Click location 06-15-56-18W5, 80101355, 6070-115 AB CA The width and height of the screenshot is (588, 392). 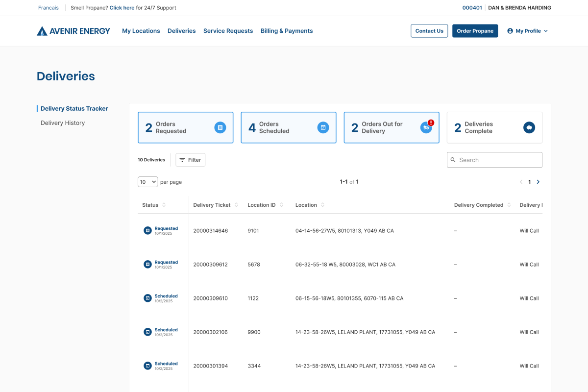coord(349,298)
